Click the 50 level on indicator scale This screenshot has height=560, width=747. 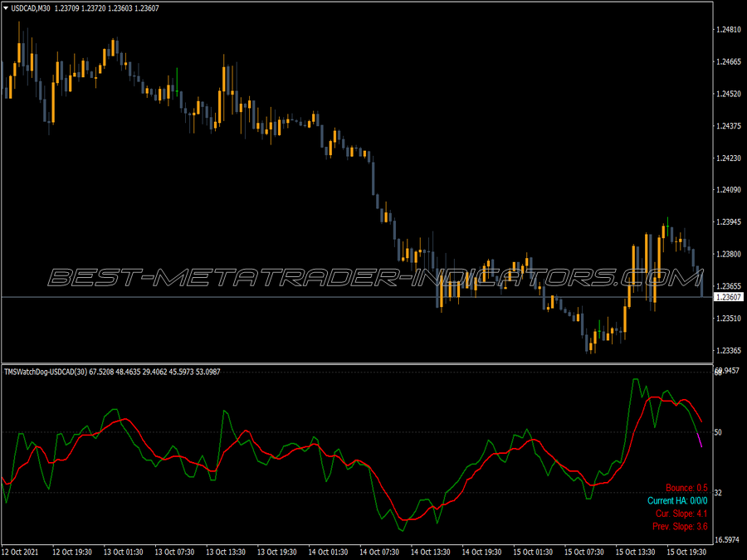(718, 432)
